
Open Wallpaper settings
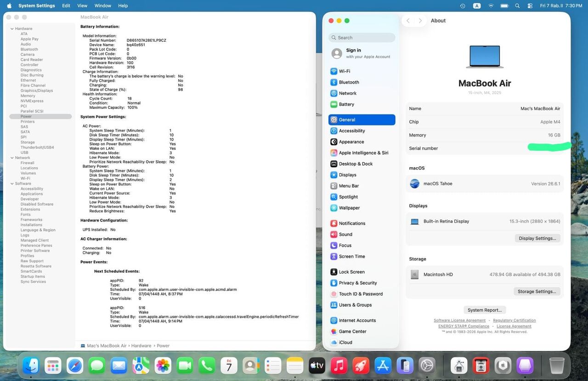tap(362, 208)
